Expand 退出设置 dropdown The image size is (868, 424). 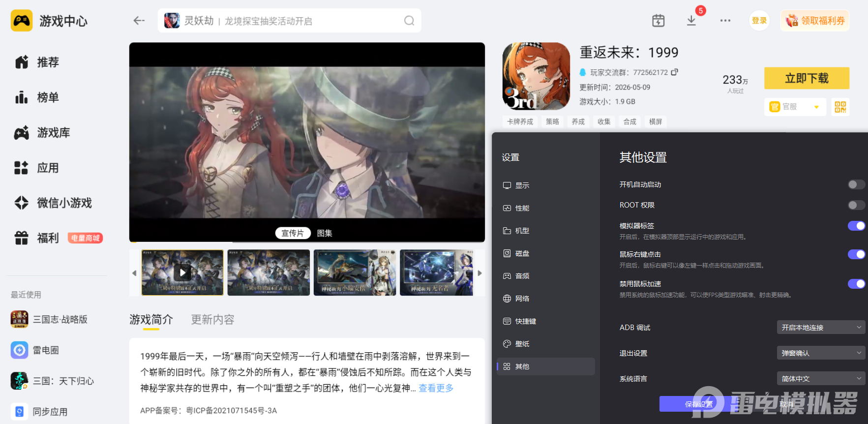point(821,353)
